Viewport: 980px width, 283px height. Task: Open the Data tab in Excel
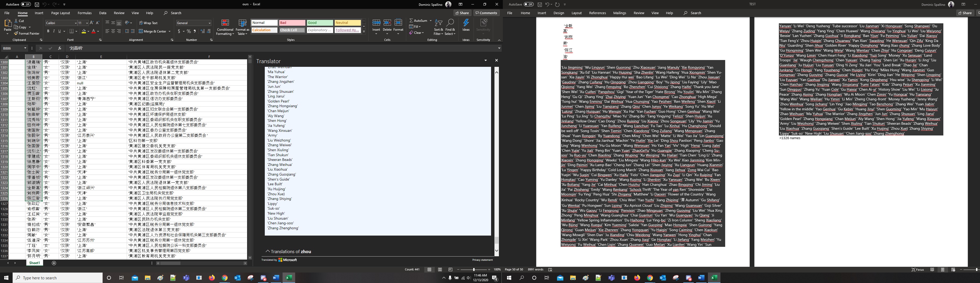tap(103, 13)
